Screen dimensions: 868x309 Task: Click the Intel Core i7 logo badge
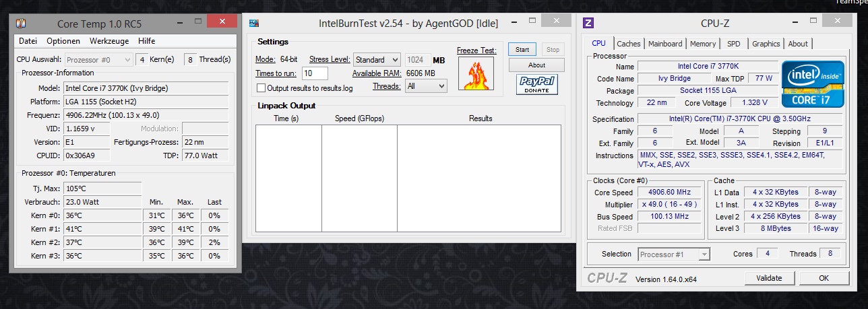811,83
